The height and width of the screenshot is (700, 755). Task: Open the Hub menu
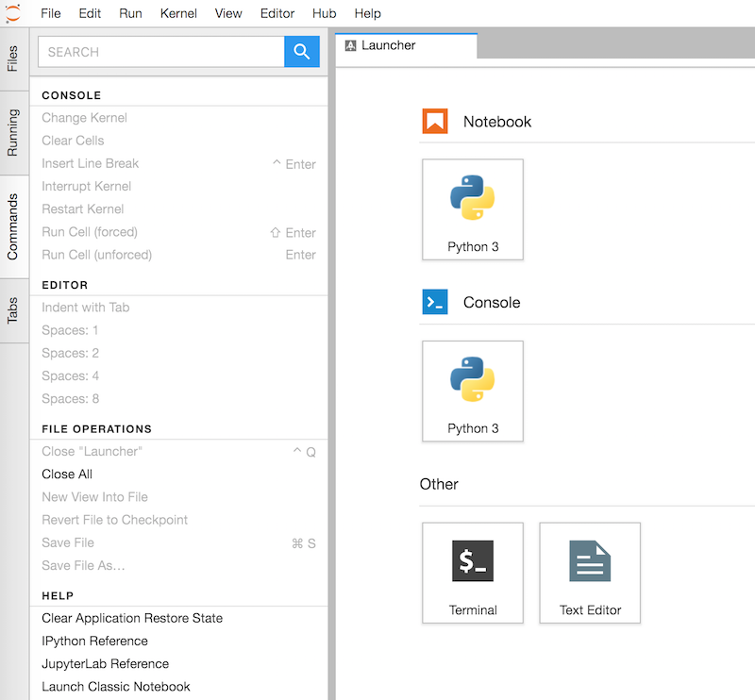click(324, 13)
